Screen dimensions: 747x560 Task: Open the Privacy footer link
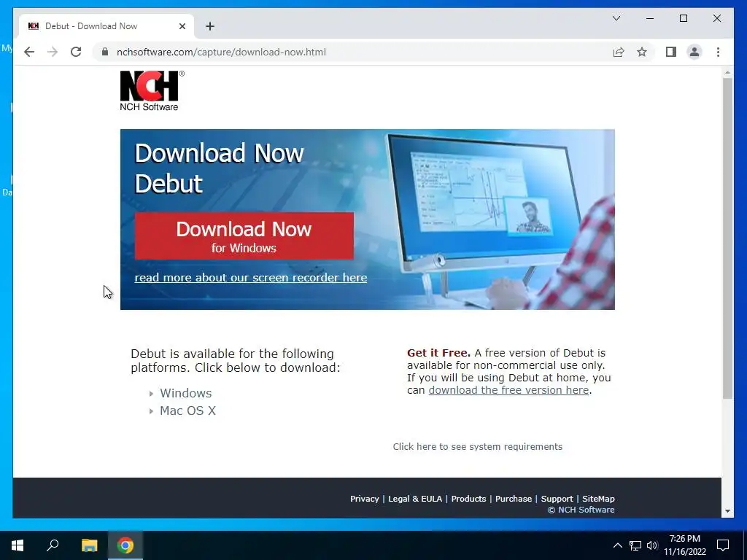point(365,499)
